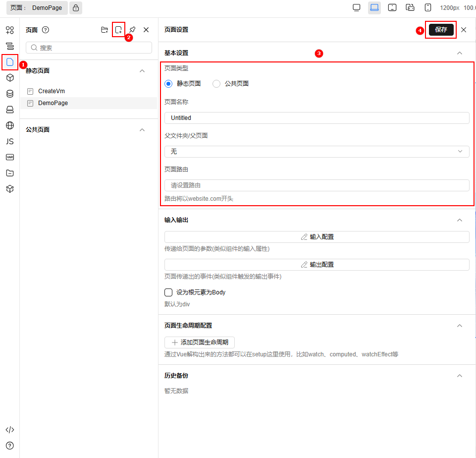Collapse the 基本设置 section
476x458 pixels.
[x=459, y=53]
